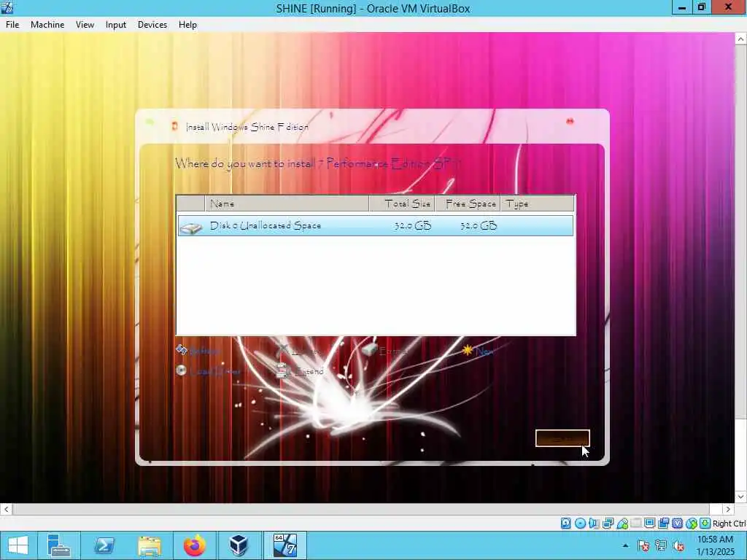Open the Input menu
This screenshot has height=560, width=747.
coord(116,25)
